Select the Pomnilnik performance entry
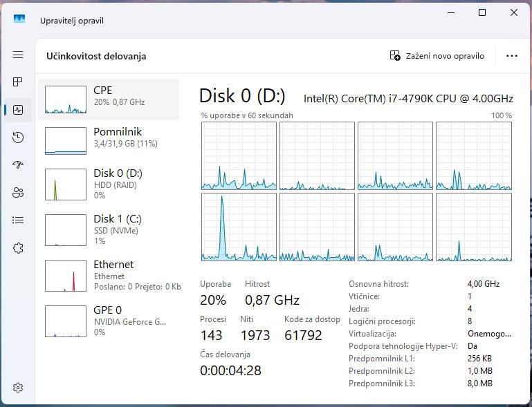This screenshot has width=532, height=407. 109,141
